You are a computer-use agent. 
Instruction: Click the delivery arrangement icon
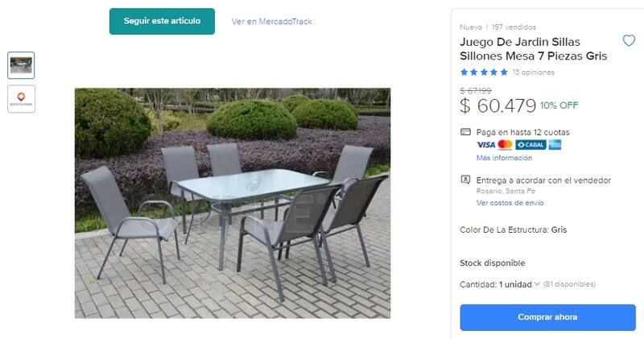coord(465,180)
